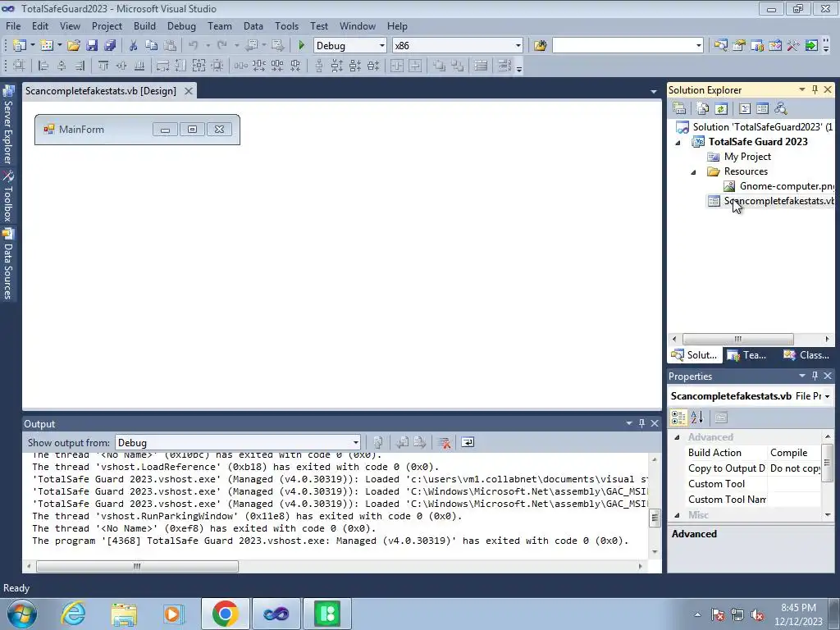Open 'Show output from' Debug dropdown
The image size is (840, 630).
coord(356,442)
